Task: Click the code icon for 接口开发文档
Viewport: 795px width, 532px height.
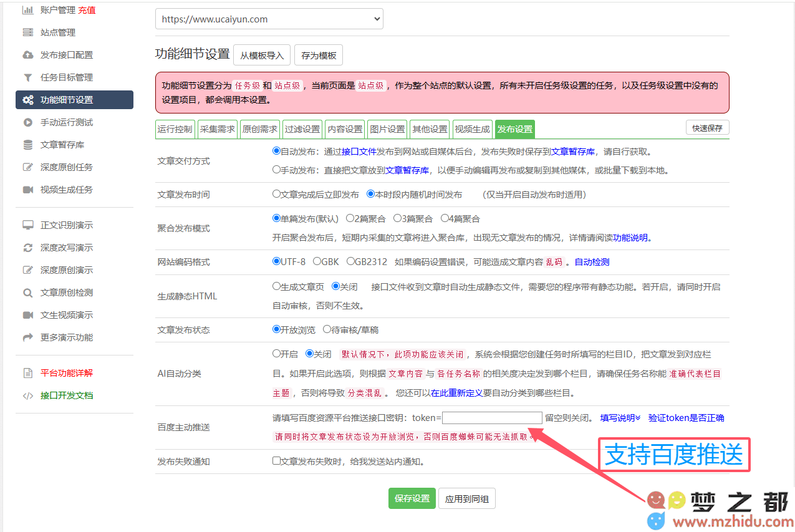Action: (x=28, y=395)
